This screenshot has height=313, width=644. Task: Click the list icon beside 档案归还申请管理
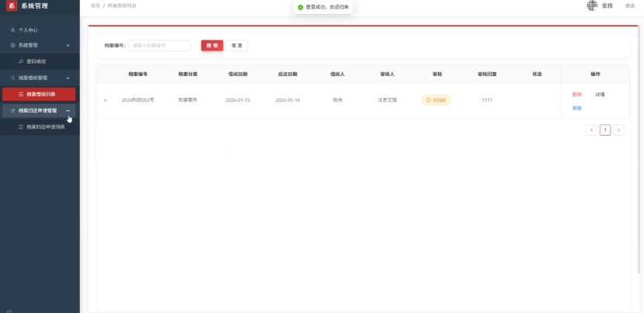coord(12,110)
